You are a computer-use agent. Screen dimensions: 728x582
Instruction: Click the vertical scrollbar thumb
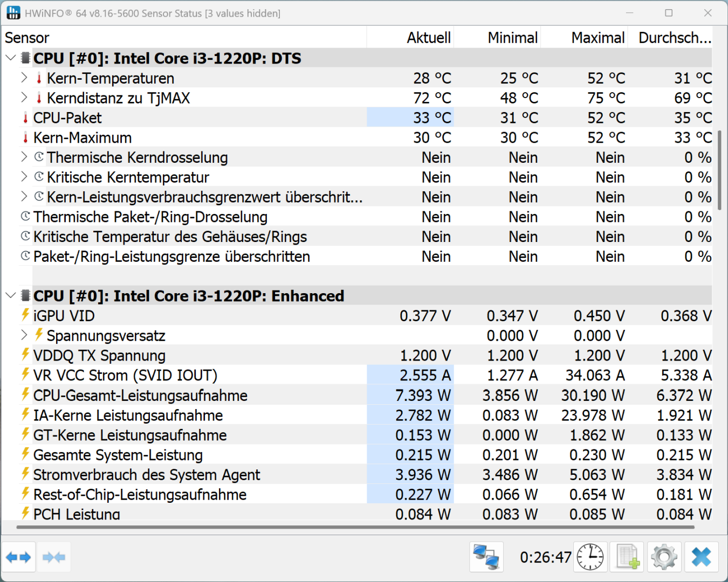(720, 170)
